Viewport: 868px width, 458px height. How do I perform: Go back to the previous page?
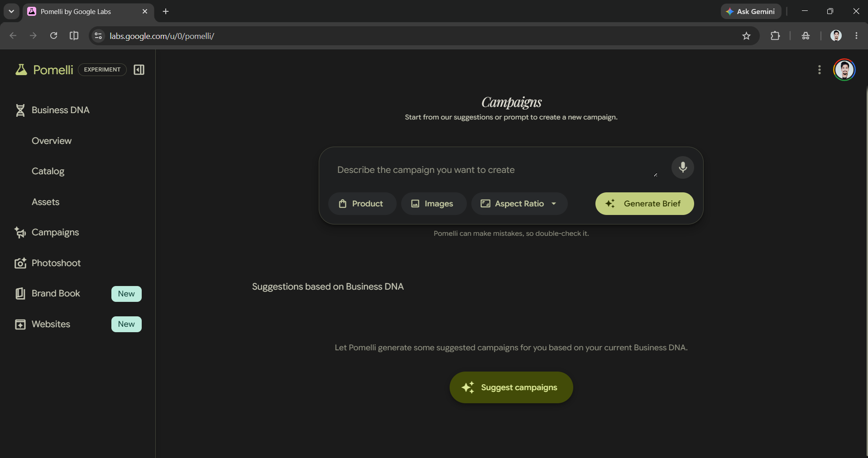pyautogui.click(x=13, y=36)
